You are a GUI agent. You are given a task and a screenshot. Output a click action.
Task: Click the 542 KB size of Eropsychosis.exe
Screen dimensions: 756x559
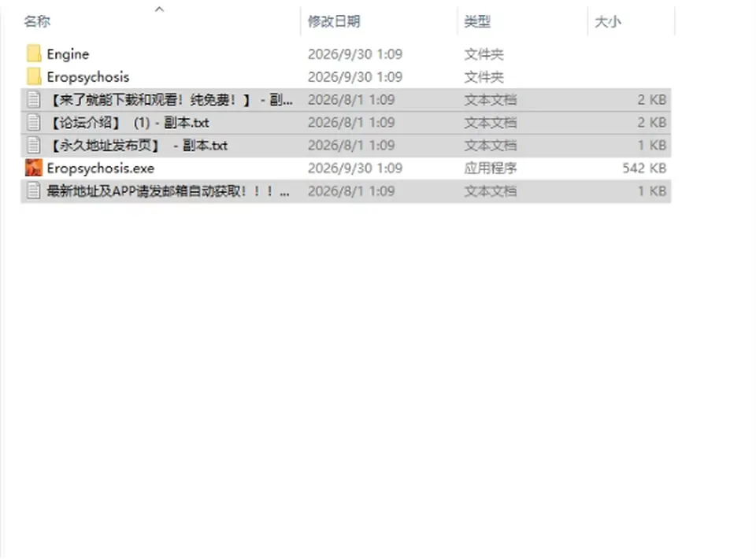(x=644, y=168)
